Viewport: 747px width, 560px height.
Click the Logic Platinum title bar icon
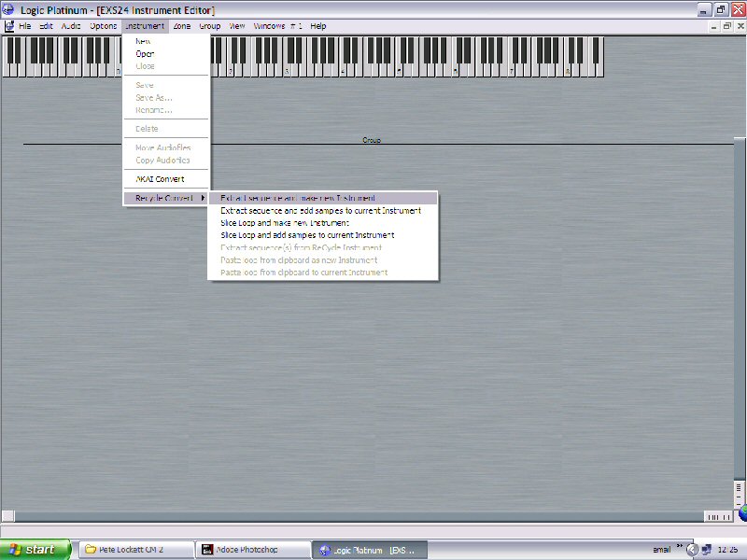(8, 8)
